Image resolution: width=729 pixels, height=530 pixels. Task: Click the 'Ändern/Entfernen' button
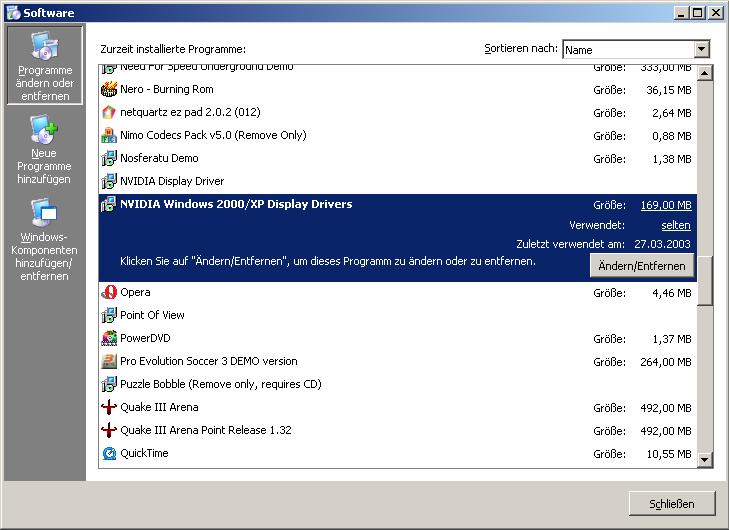(642, 266)
